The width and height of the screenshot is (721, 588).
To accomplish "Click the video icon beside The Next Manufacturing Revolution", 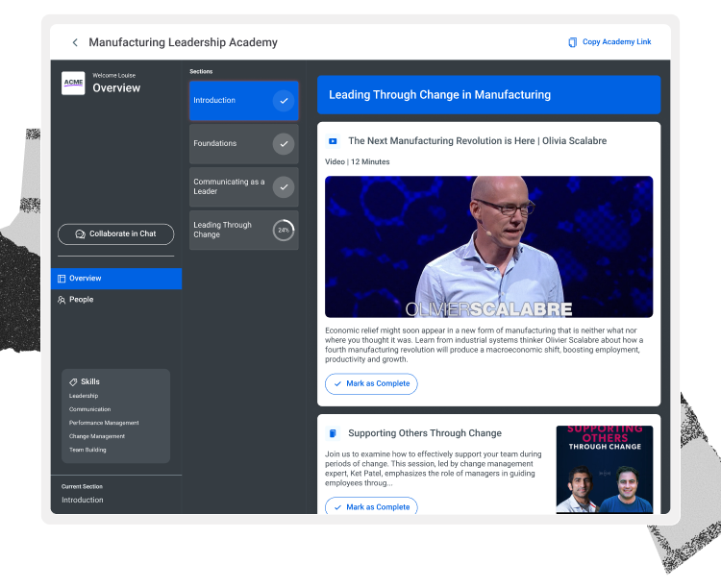I will click(333, 141).
